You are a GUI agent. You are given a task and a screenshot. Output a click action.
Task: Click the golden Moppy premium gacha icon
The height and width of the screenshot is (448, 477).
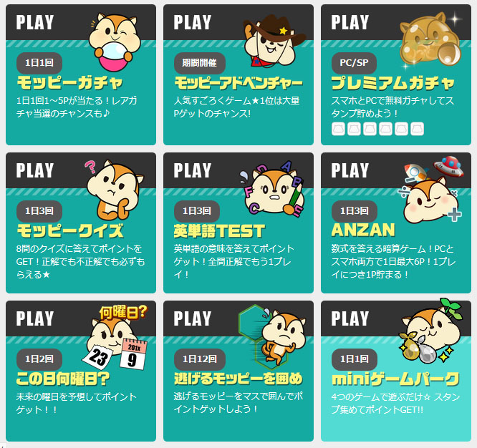(431, 40)
